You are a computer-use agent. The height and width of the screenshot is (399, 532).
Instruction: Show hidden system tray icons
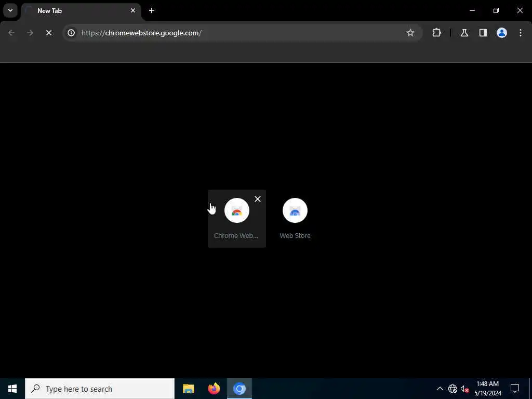point(440,389)
